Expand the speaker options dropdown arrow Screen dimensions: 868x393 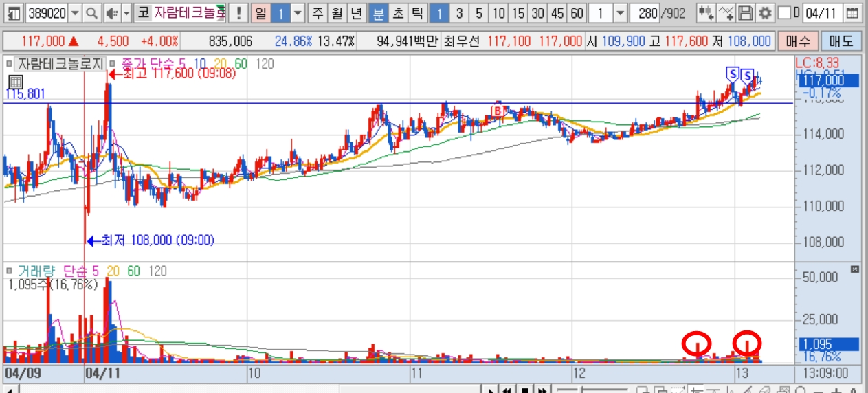click(126, 12)
